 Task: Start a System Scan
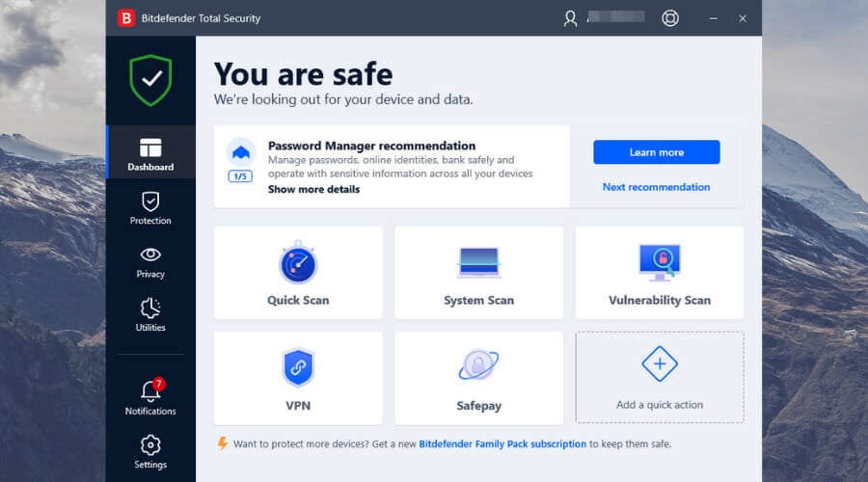478,272
